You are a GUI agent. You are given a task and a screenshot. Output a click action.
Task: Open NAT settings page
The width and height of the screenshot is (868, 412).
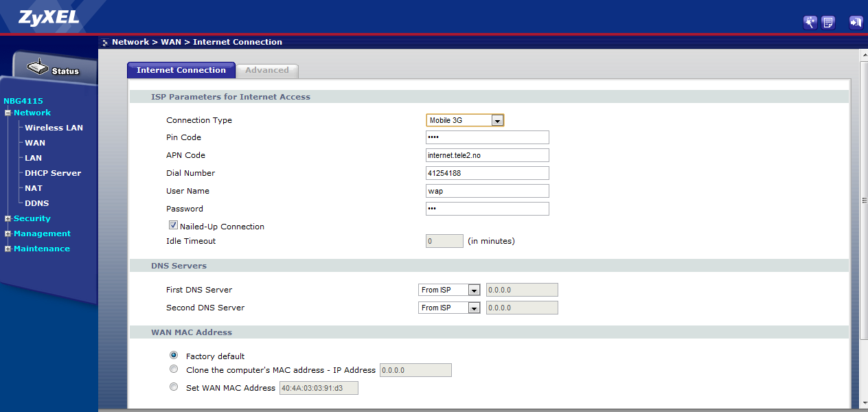(x=34, y=188)
